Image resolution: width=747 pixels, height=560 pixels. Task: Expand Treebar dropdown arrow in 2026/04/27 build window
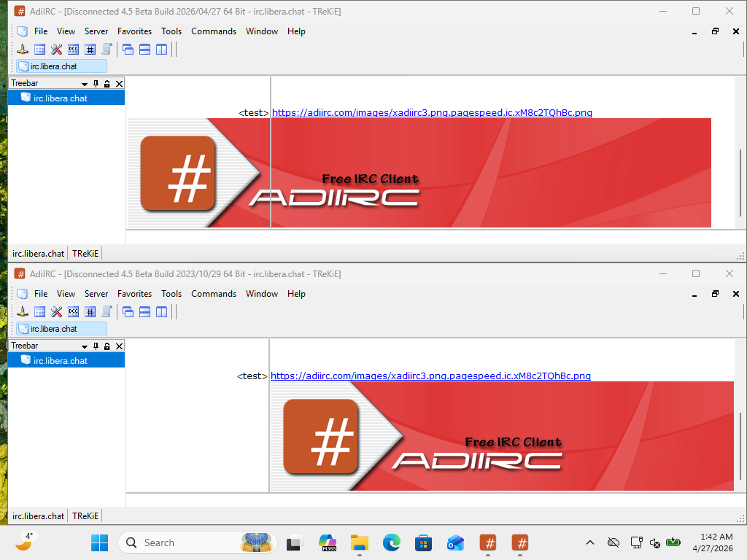pyautogui.click(x=85, y=84)
